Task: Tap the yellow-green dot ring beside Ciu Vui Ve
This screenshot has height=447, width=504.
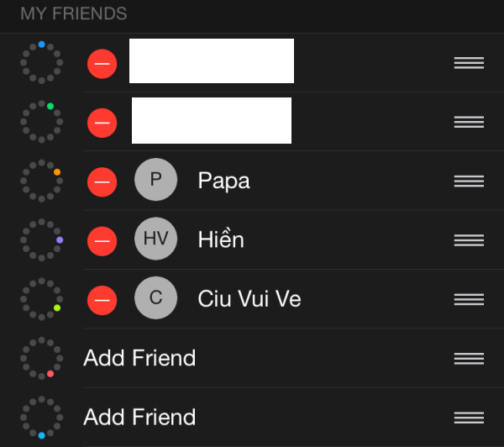Action: point(41,298)
